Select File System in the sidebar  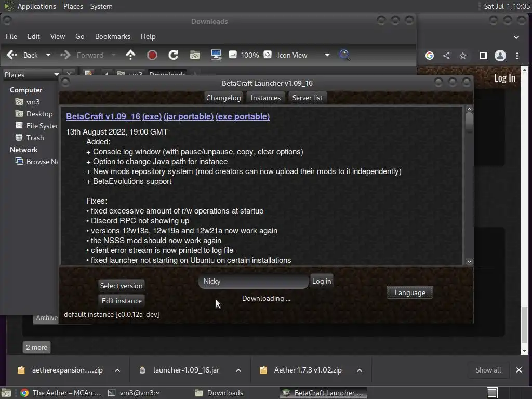point(36,126)
